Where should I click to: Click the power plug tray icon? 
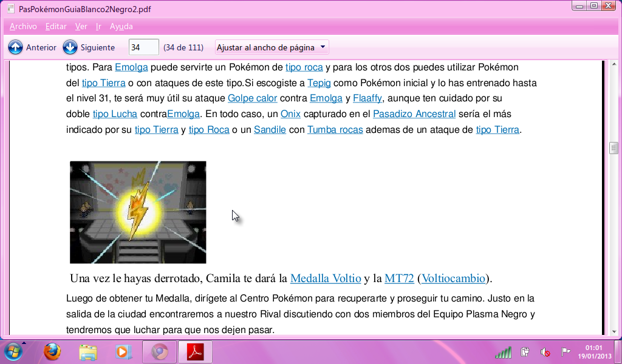[525, 352]
